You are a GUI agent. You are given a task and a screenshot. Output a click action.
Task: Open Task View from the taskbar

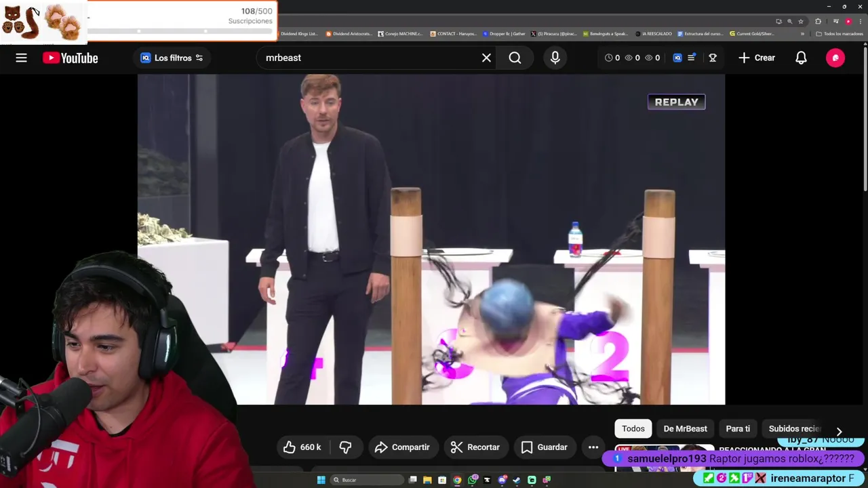coord(412,480)
